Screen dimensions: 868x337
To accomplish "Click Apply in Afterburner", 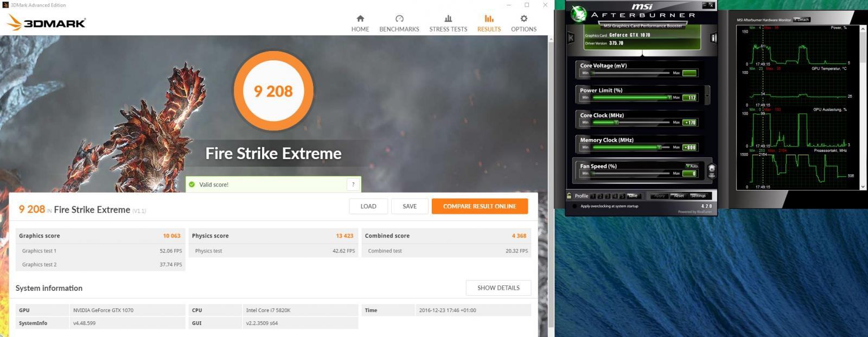I will point(659,196).
